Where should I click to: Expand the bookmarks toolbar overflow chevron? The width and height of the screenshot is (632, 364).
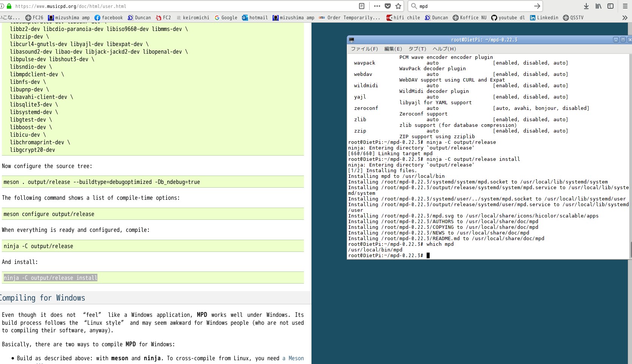pos(625,18)
